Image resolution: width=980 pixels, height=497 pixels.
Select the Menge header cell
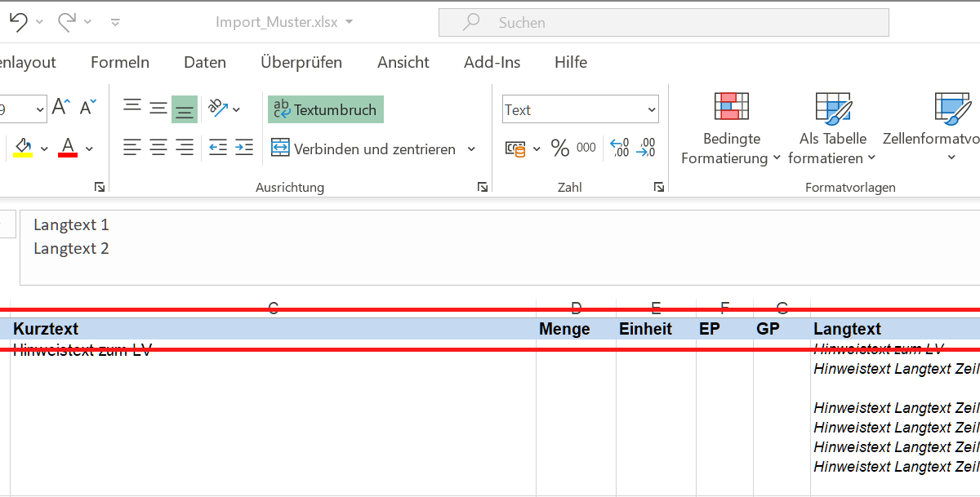[x=576, y=329]
